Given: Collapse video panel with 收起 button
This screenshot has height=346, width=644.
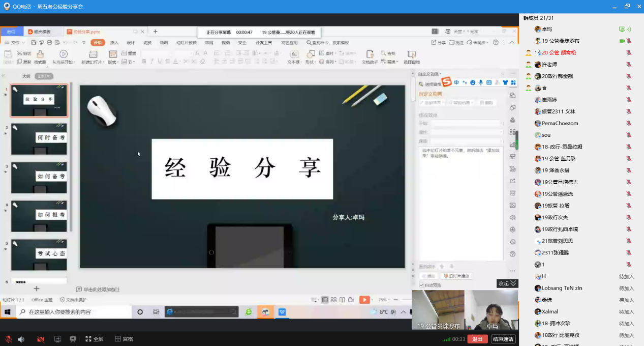Looking at the screenshot, I should [x=507, y=283].
